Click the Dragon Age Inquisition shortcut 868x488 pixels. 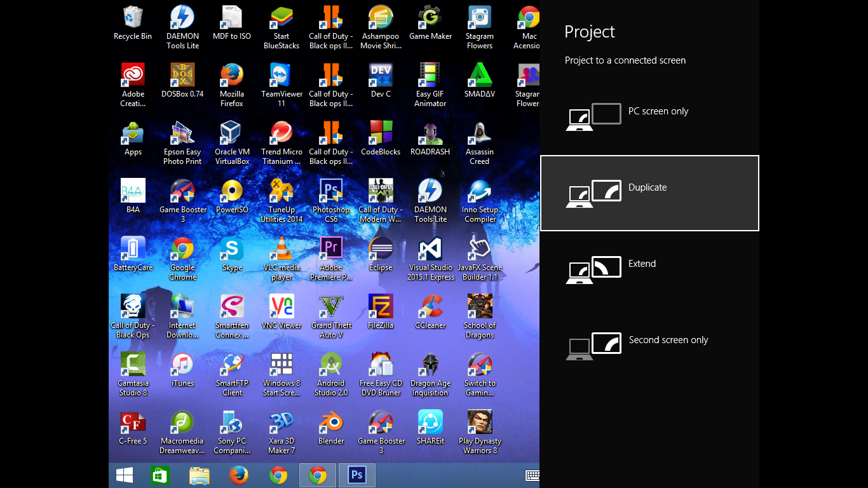tap(430, 374)
